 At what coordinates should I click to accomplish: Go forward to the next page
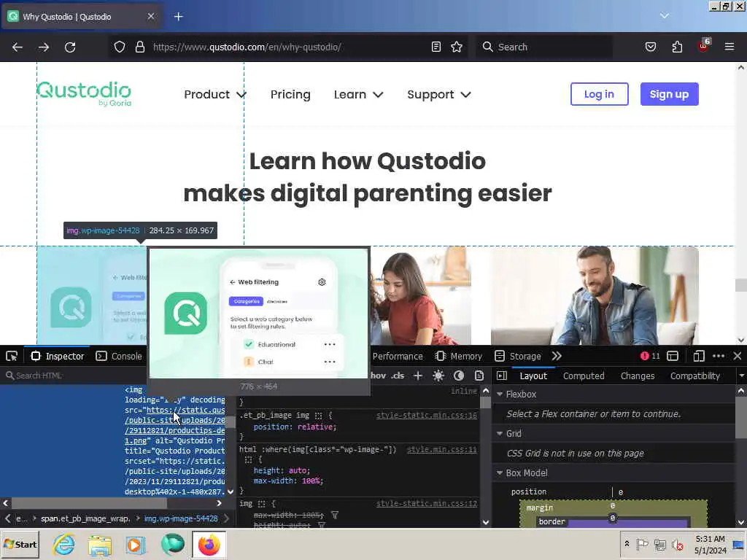[44, 47]
